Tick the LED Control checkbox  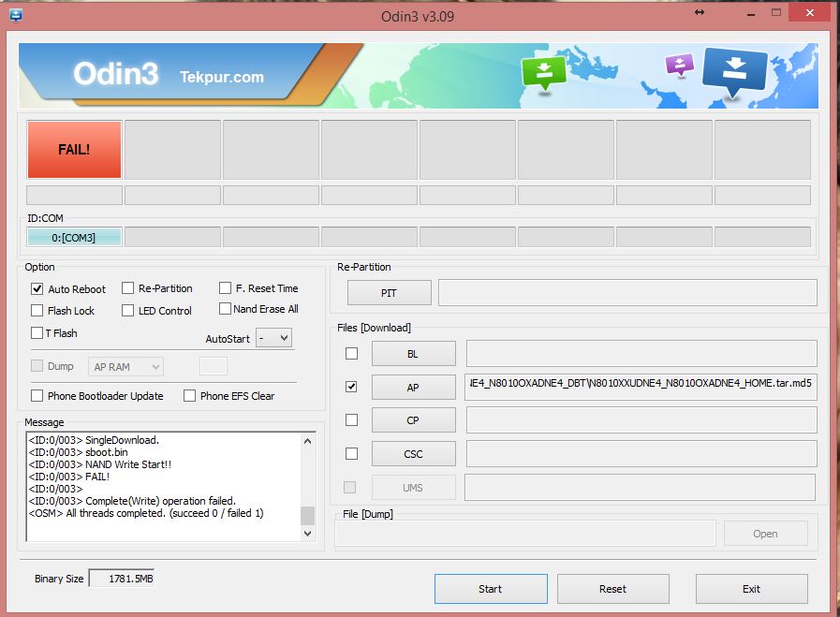tap(127, 311)
